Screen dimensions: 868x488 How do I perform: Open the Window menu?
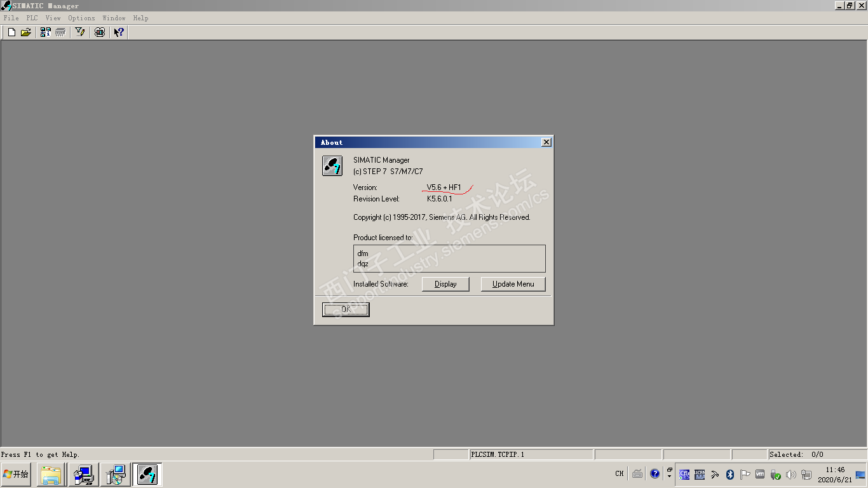coord(114,18)
